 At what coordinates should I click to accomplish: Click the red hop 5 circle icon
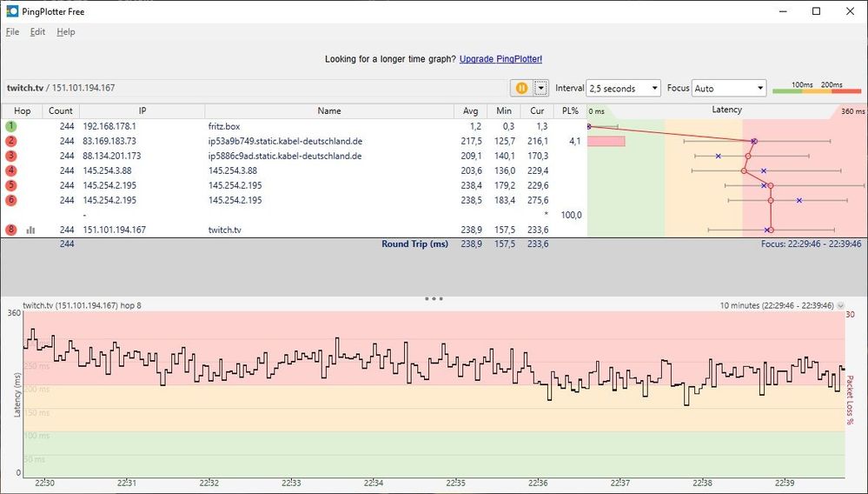(11, 185)
